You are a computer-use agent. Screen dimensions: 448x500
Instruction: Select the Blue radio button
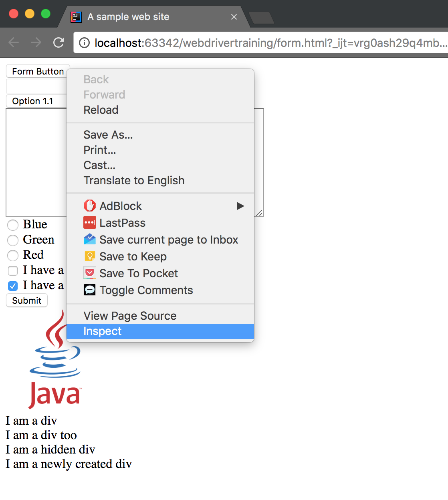tap(13, 225)
